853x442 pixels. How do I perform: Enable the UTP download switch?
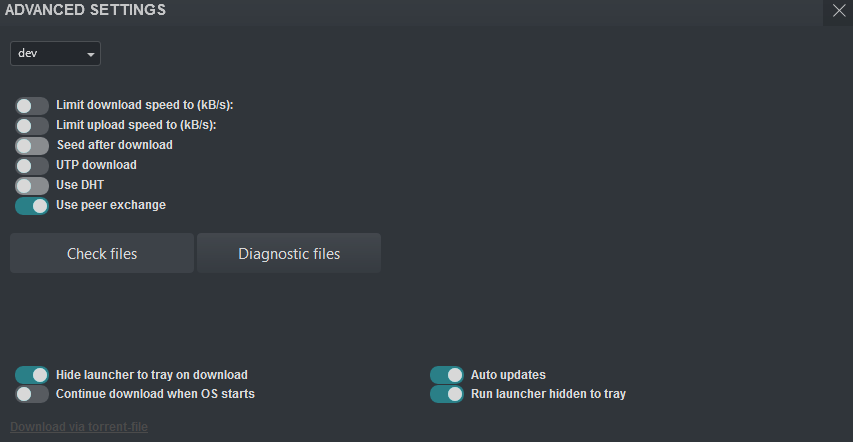(x=32, y=165)
